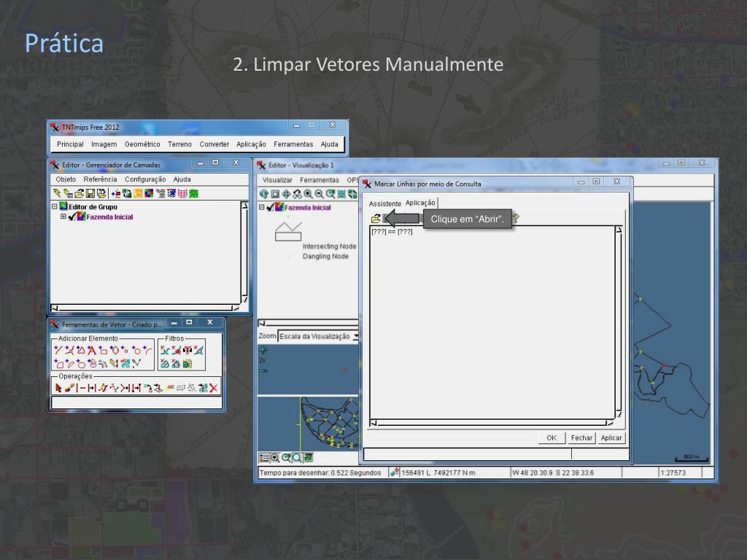Click the minus zoom button in magnifier pane

click(263, 371)
